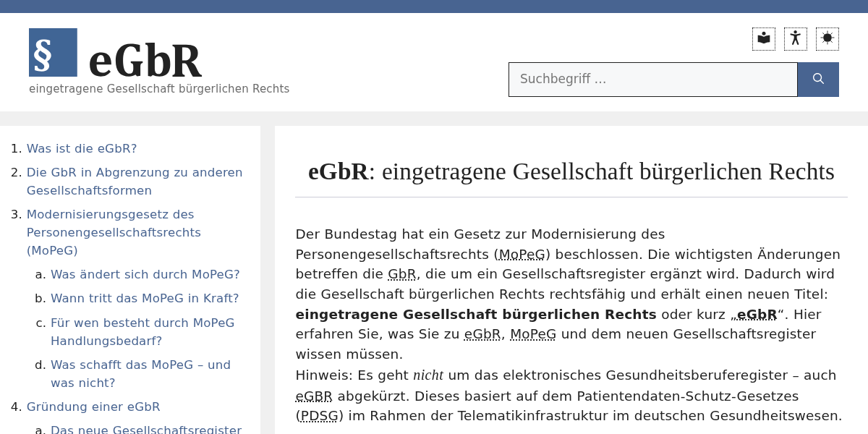Click the magnifying glass search button
Image resolution: width=868 pixels, height=434 pixels.
[x=818, y=80]
